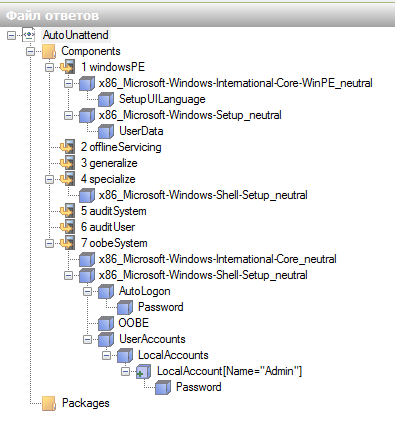Click the AutoUnattend answer file icon
This screenshot has width=395, height=423.
[x=29, y=35]
